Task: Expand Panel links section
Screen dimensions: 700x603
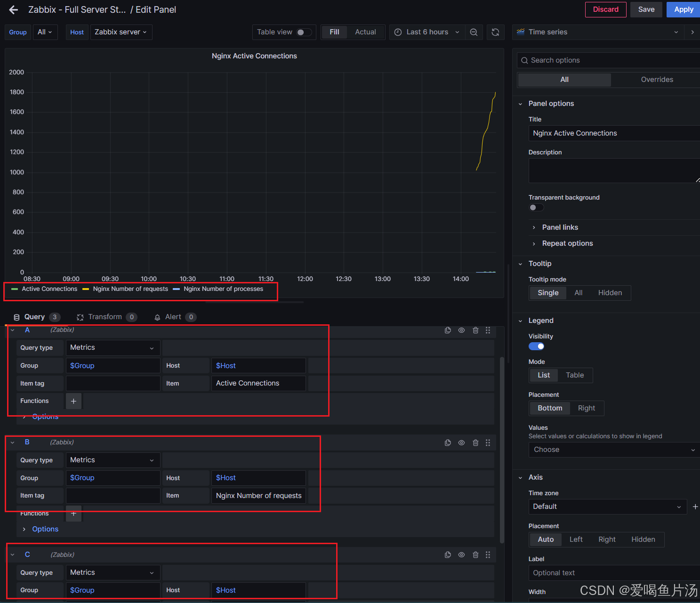Action: click(560, 227)
